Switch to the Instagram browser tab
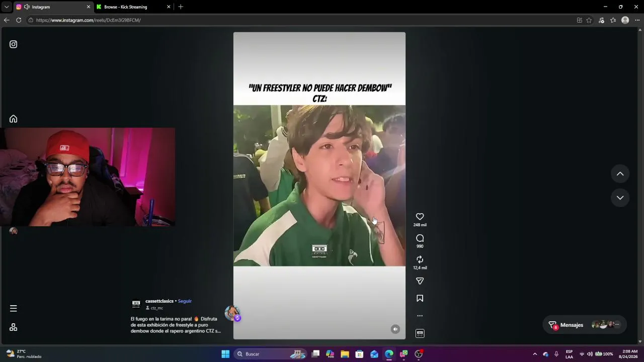Viewport: 644px width, 362px height. 53,7
